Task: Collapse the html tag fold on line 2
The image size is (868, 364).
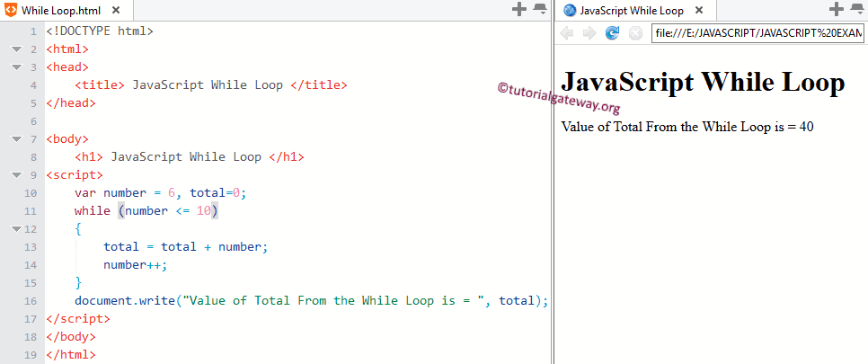Action: (16, 49)
